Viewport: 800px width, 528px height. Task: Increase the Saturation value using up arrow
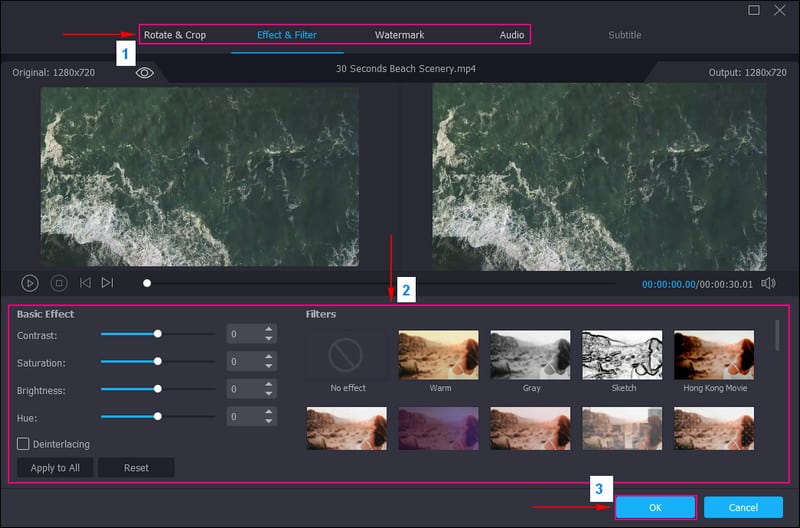[268, 357]
